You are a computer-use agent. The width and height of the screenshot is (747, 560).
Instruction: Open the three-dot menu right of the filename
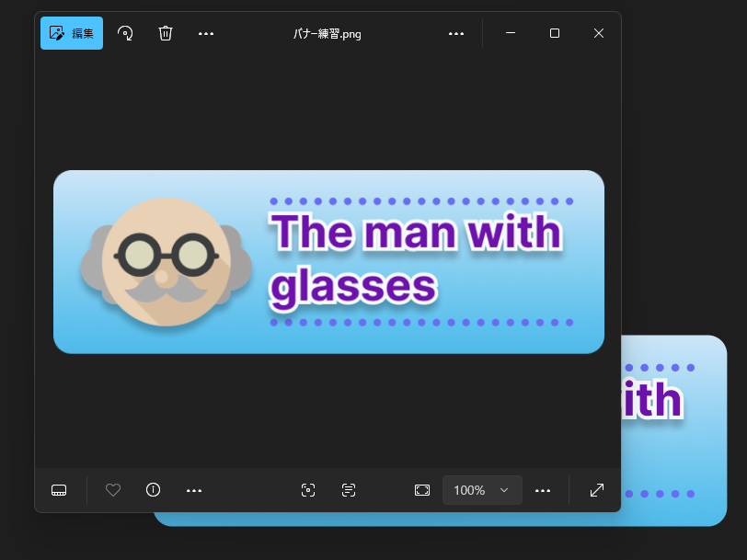coord(456,33)
